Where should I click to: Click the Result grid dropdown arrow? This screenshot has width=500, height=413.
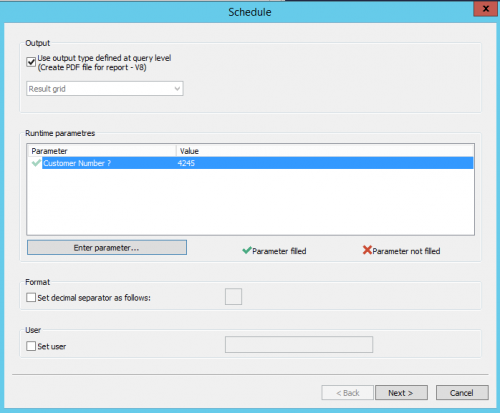177,89
